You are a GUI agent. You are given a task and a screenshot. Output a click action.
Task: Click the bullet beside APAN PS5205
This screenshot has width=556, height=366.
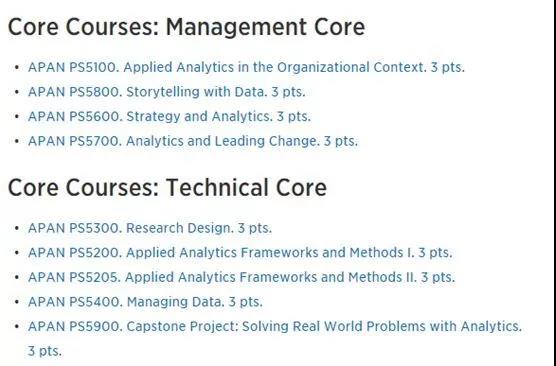(17, 277)
